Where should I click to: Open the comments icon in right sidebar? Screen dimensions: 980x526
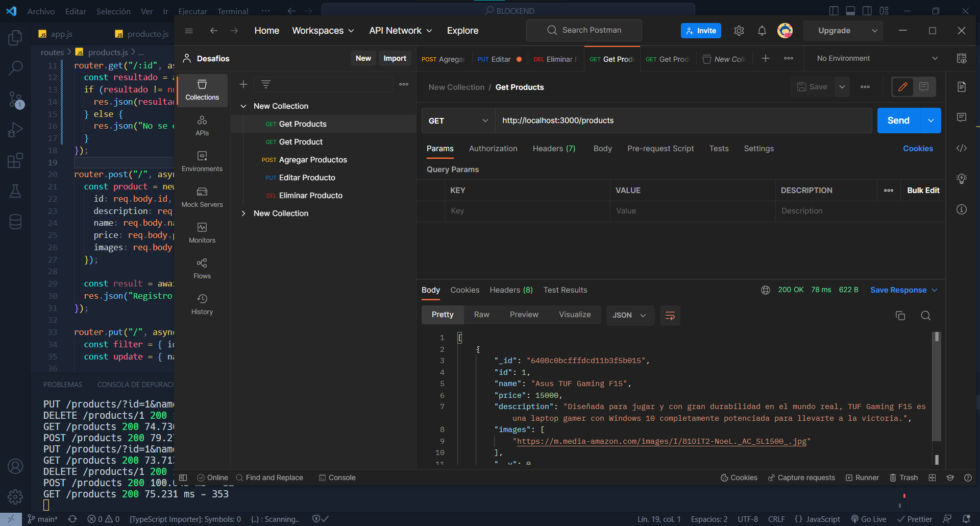pyautogui.click(x=962, y=117)
